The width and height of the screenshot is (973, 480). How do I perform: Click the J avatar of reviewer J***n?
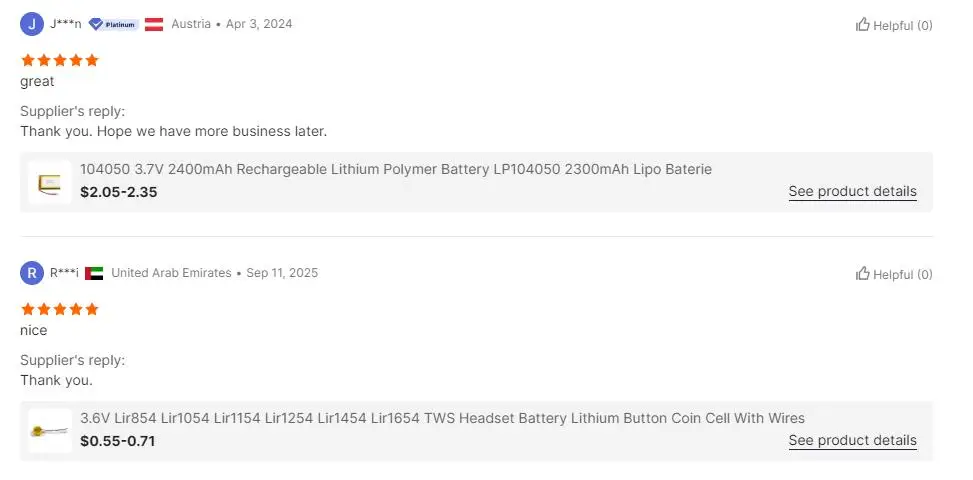32,24
